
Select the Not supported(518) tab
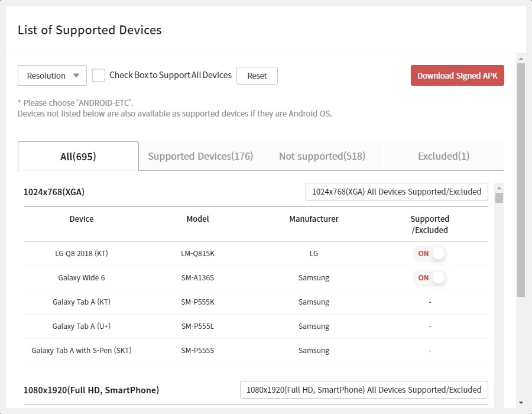click(x=322, y=156)
